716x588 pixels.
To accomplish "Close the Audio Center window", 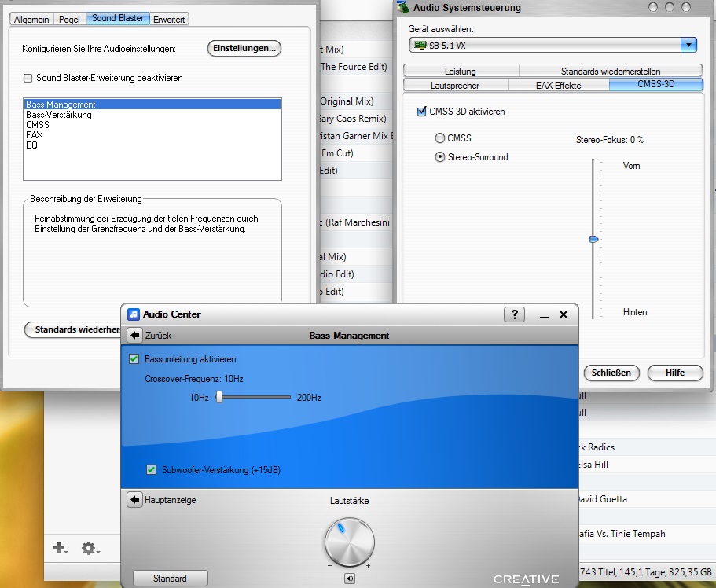I will coord(564,314).
